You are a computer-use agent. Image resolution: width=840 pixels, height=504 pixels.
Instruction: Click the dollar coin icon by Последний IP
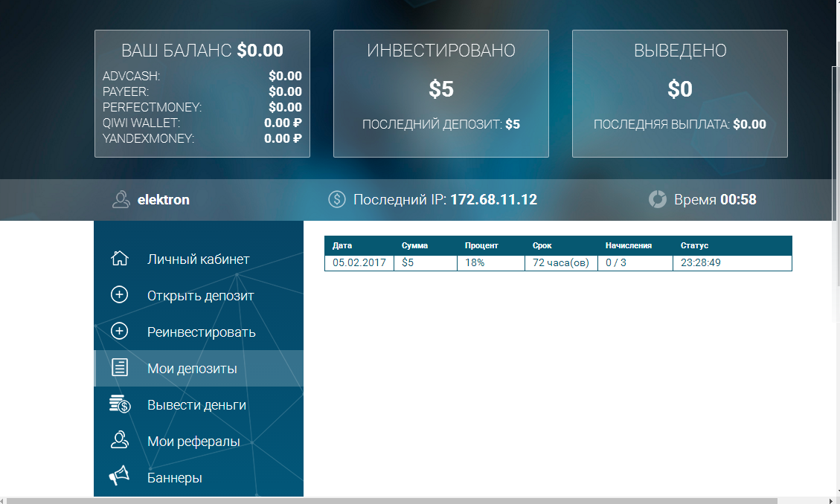(336, 199)
